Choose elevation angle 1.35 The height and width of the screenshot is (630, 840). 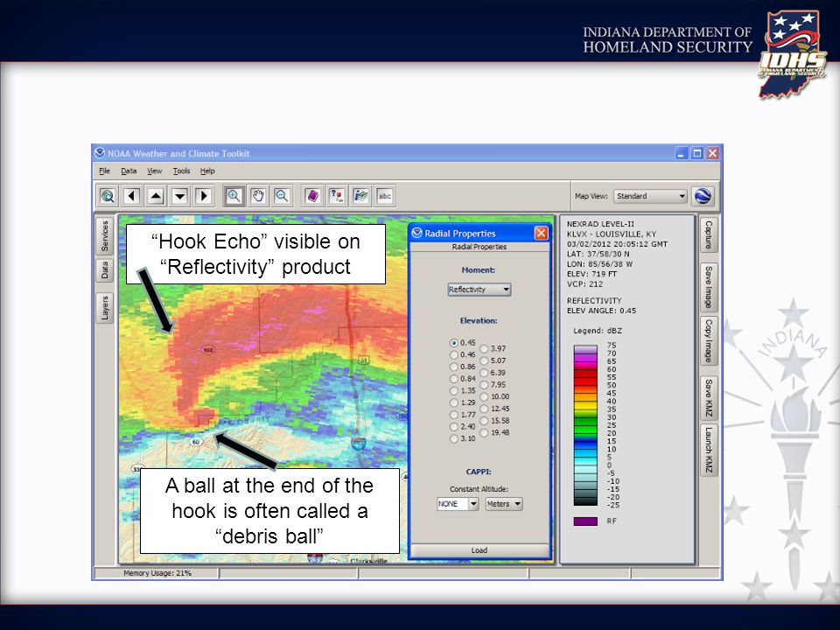click(x=454, y=391)
